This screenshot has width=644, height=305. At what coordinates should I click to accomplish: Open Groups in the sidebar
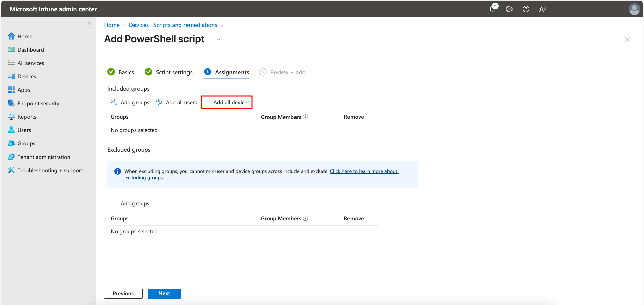[x=21, y=143]
